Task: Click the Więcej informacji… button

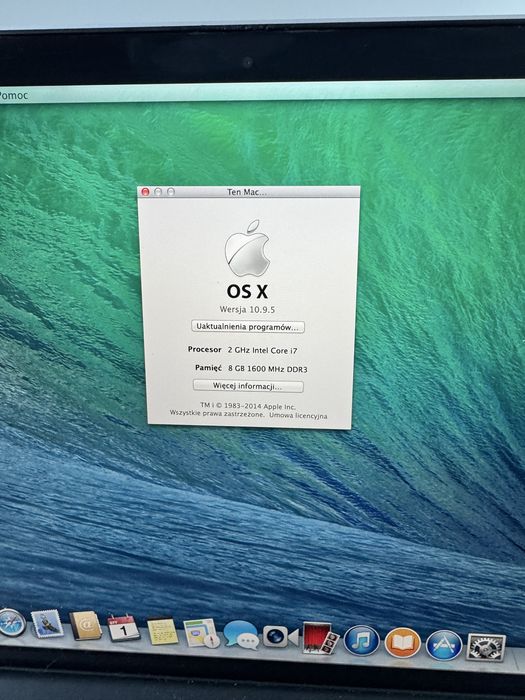Action: pyautogui.click(x=248, y=386)
